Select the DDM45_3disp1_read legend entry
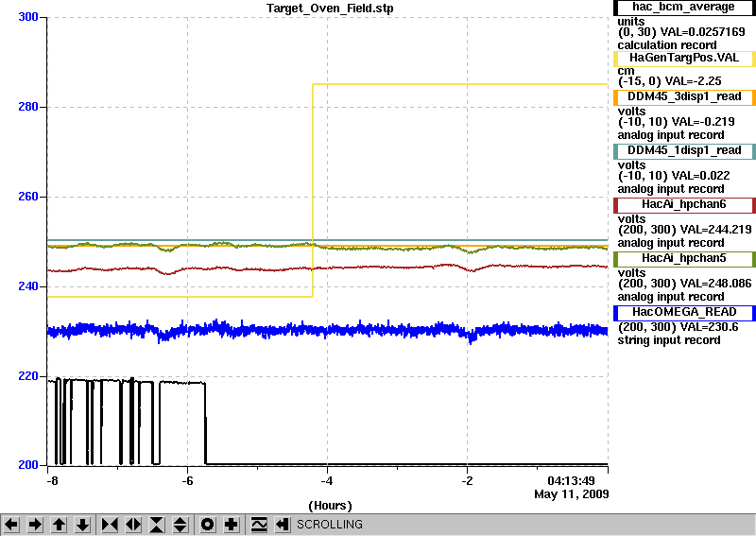Image resolution: width=756 pixels, height=536 pixels. (x=684, y=97)
